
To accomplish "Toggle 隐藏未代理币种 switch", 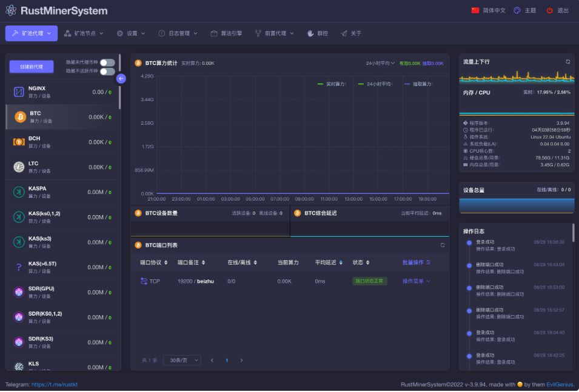I will coord(107,62).
